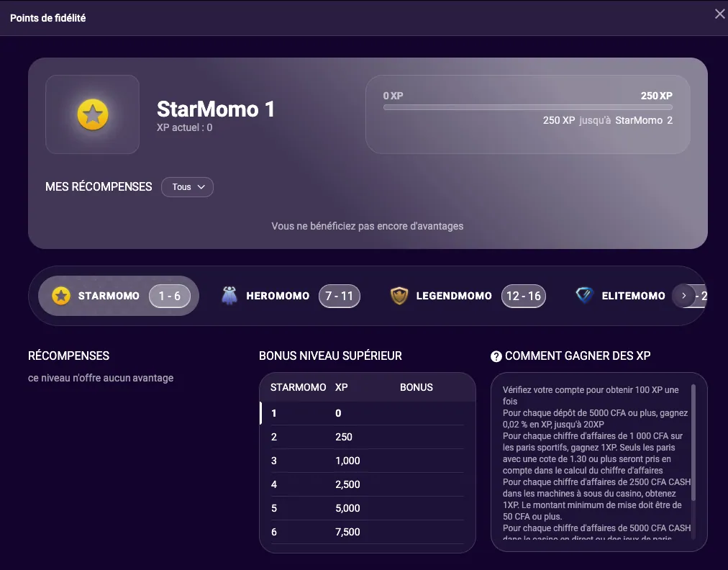Click the EliteMomo diamond icon

coord(585,295)
